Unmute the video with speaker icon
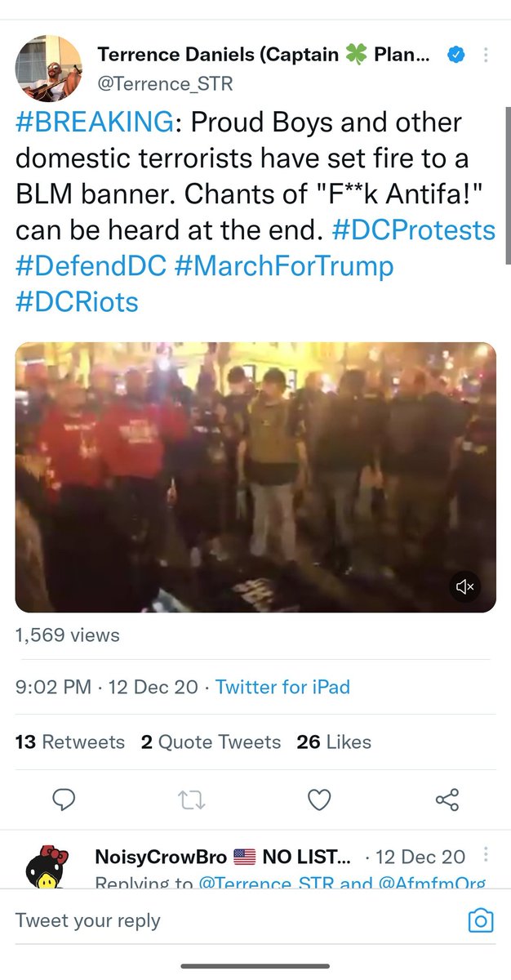 (465, 586)
